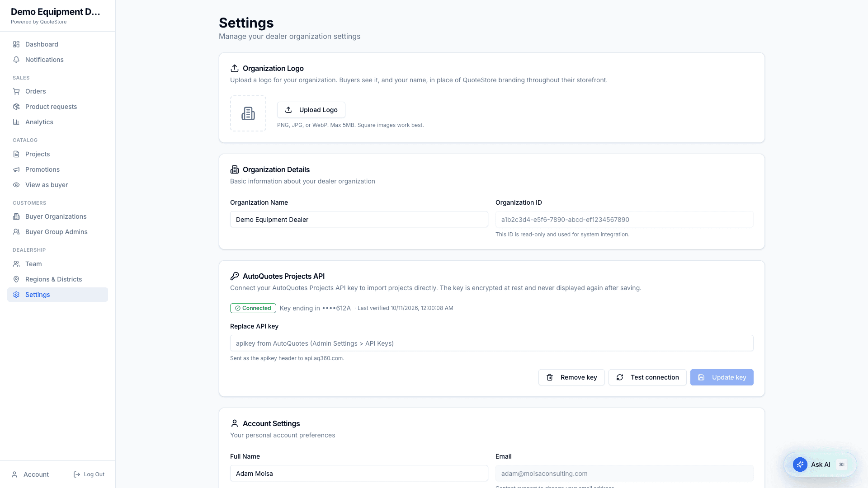Open the Dashboard grid icon
The width and height of the screenshot is (868, 488).
click(x=16, y=44)
